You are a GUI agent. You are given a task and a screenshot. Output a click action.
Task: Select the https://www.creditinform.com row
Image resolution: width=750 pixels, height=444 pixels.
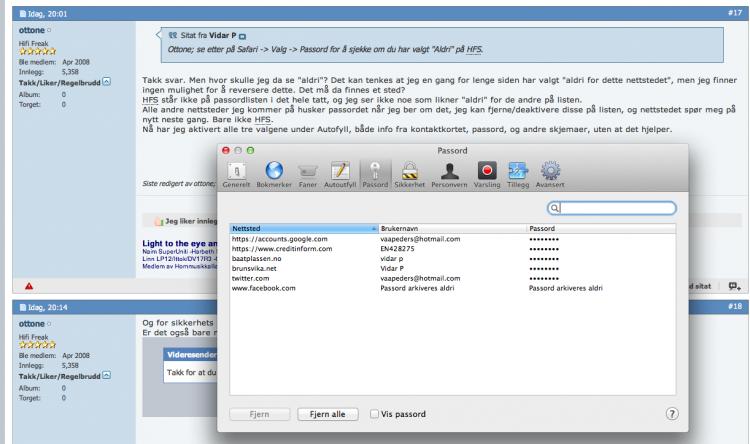pyautogui.click(x=452, y=249)
